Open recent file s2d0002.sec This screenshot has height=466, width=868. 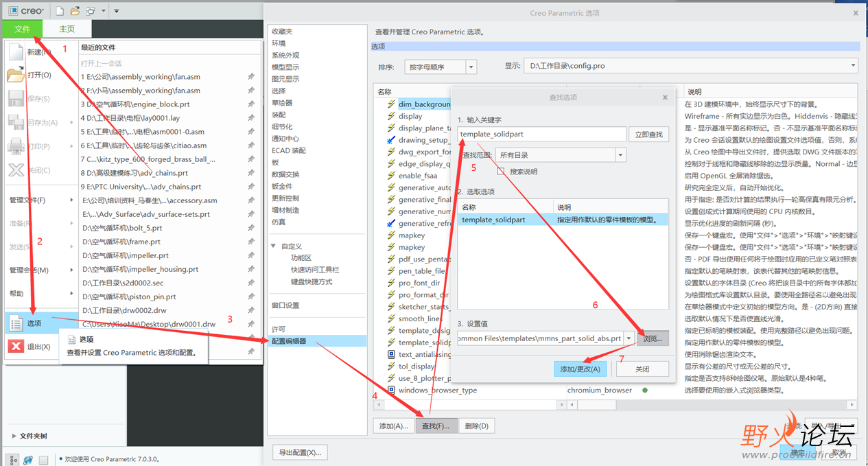tap(123, 283)
